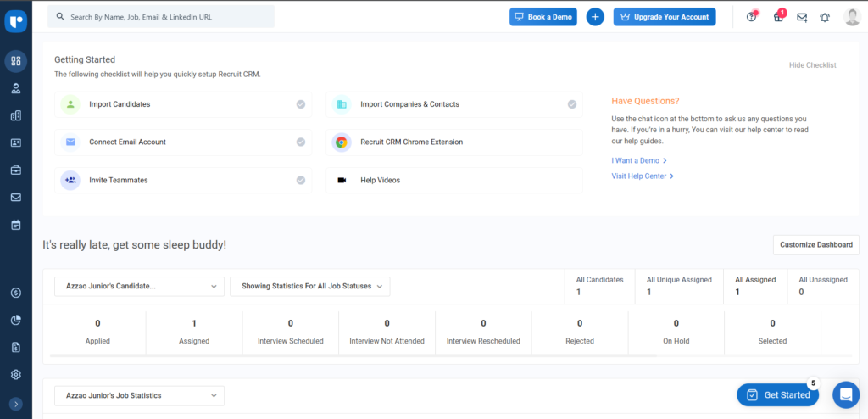Open the Invoices document sidebar icon

15,348
